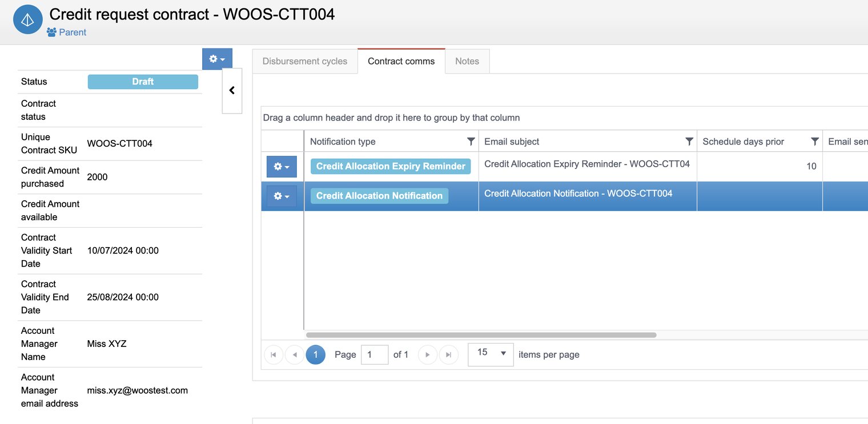The image size is (868, 424).
Task: Click the Credit Amount purchased value 2000
Action: (98, 177)
